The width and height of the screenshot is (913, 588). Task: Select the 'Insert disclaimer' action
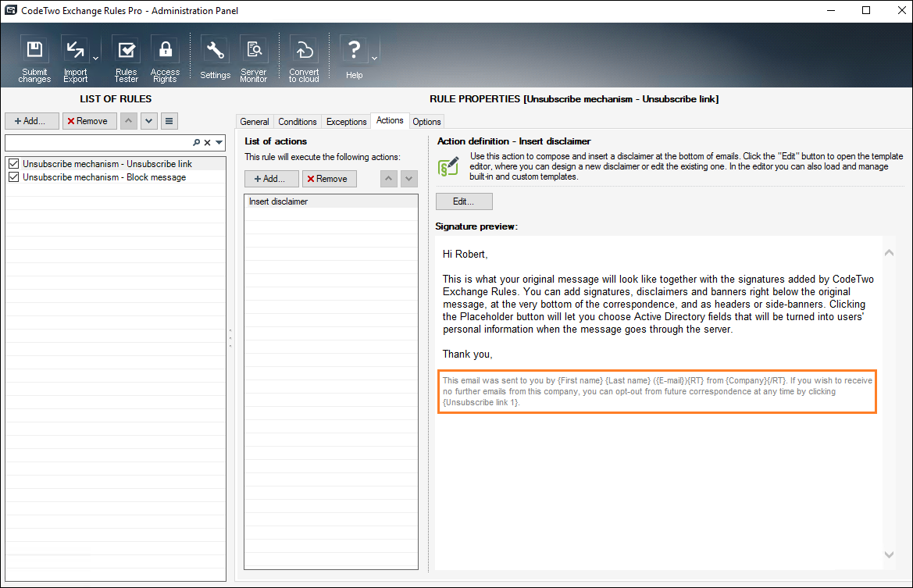click(x=330, y=201)
